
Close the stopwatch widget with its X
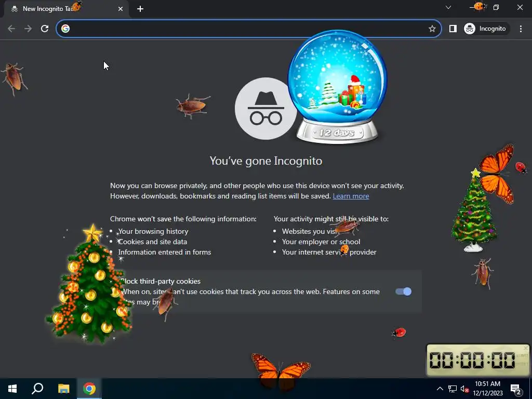pyautogui.click(x=526, y=348)
